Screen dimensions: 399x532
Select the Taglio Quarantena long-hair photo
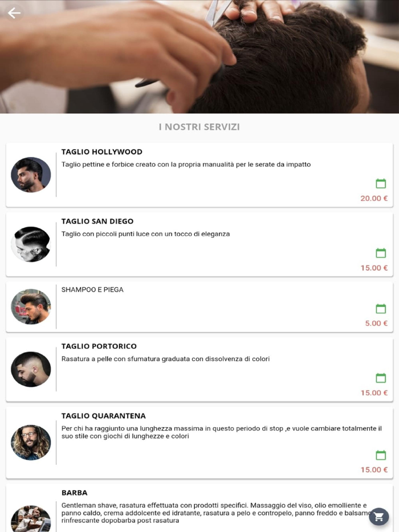coord(31,443)
